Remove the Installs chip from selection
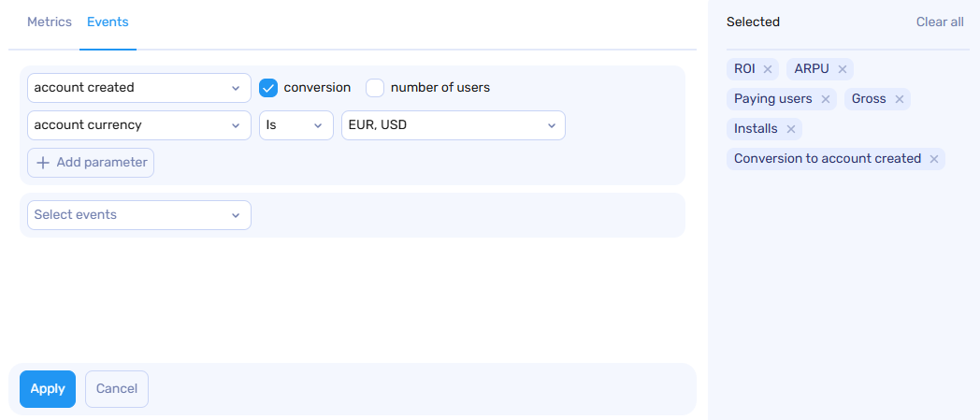This screenshot has height=420, width=980. 790,129
